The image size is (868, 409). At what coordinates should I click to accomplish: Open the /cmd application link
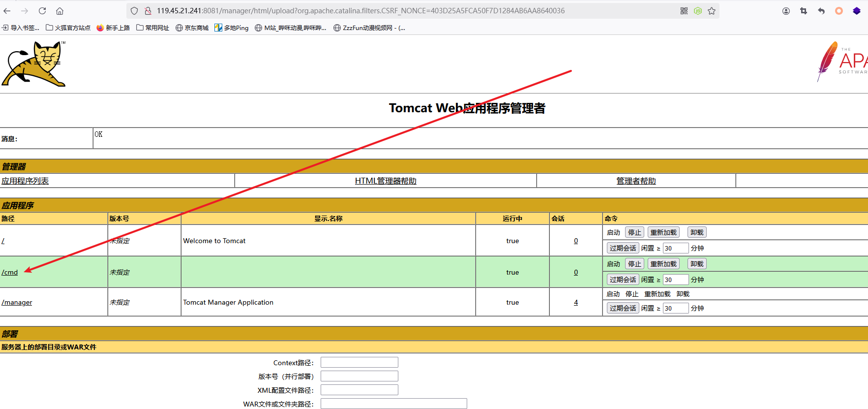(x=10, y=272)
